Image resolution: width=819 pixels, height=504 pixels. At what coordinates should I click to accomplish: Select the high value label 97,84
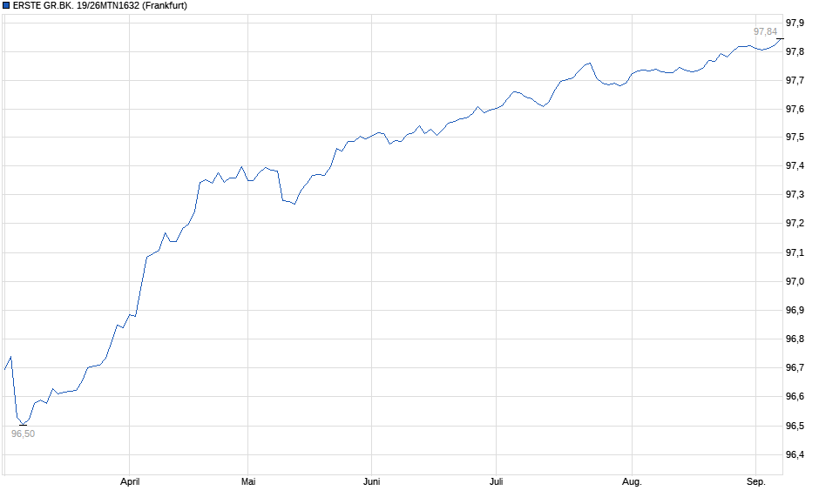coord(765,32)
